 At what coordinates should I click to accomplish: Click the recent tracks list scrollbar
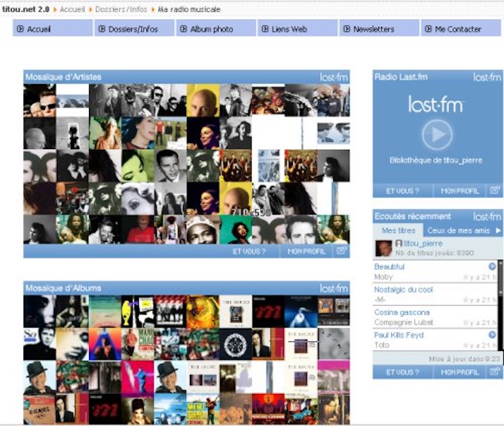[x=500, y=305]
